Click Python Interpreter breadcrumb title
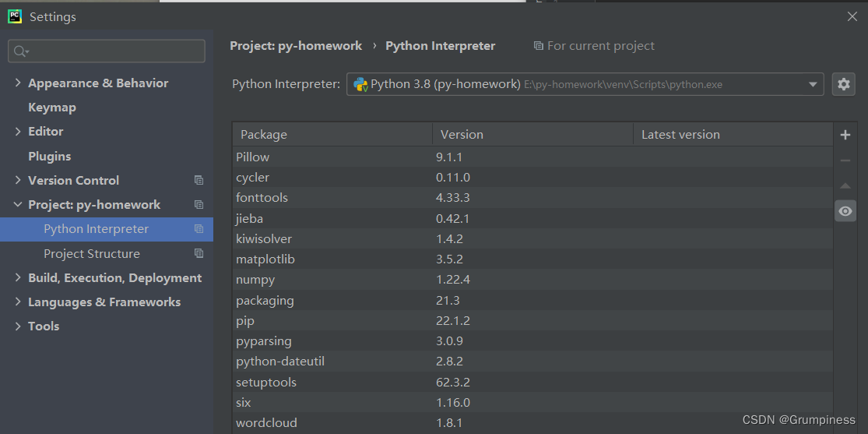This screenshot has height=434, width=868. click(440, 46)
